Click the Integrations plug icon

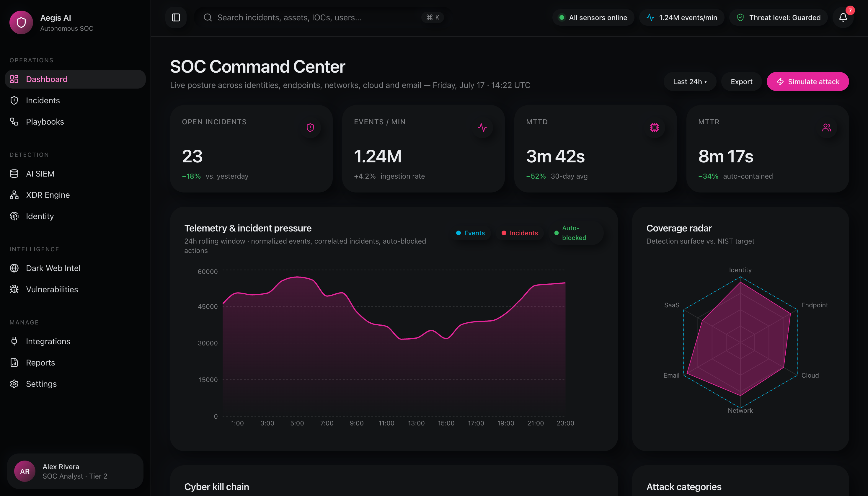click(x=14, y=341)
